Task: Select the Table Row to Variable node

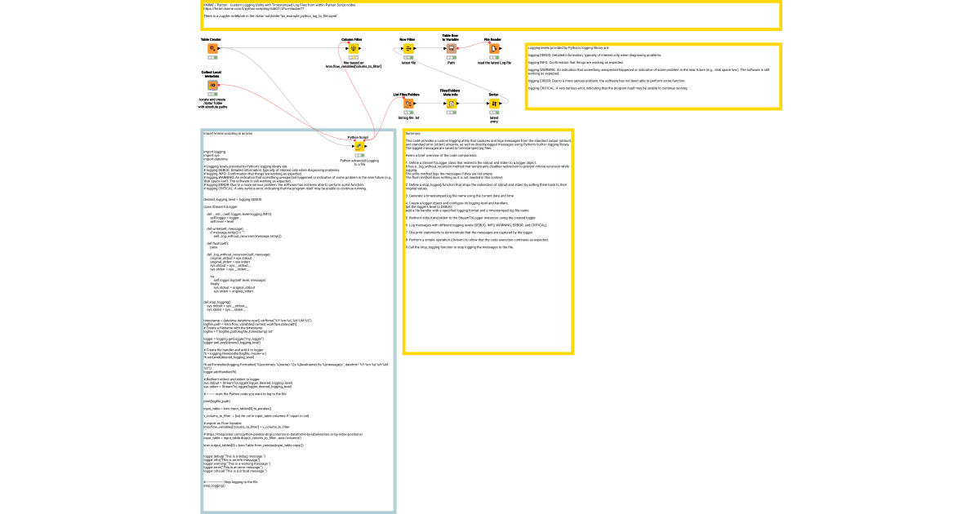Action: pyautogui.click(x=451, y=49)
